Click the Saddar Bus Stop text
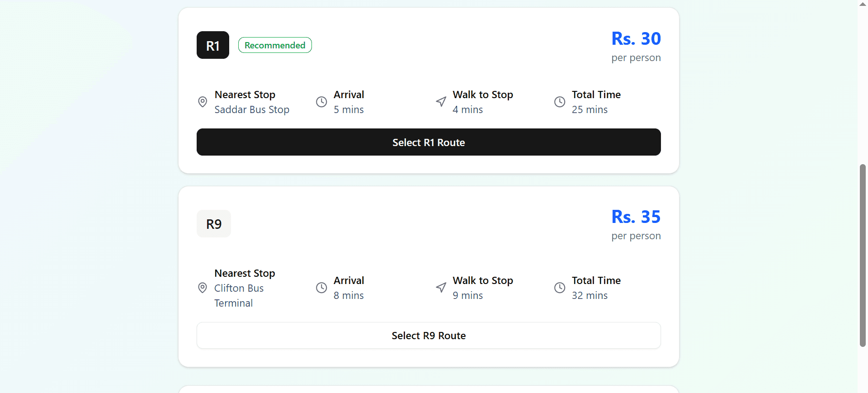Viewport: 868px width, 393px height. (252, 110)
